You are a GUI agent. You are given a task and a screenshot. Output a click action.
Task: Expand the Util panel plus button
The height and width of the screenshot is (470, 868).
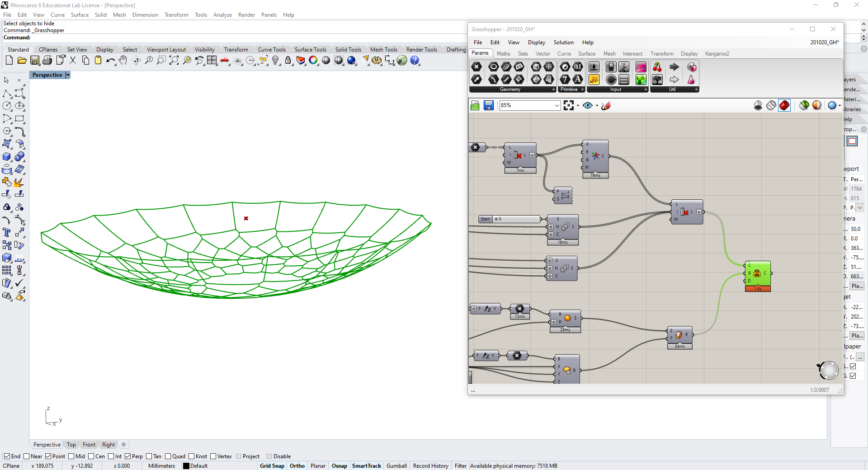(696, 89)
